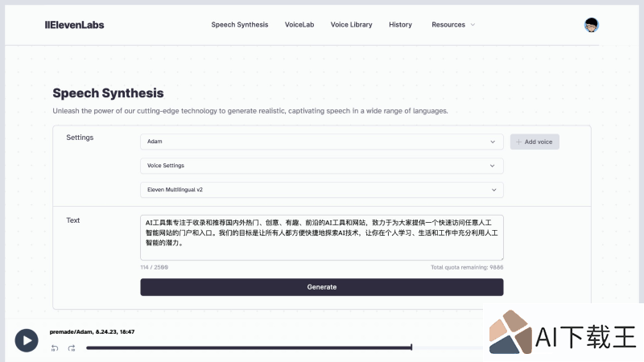The image size is (644, 362).
Task: Click the 'premade/Adam, 8.24.23, 18:47' label
Action: click(x=92, y=331)
